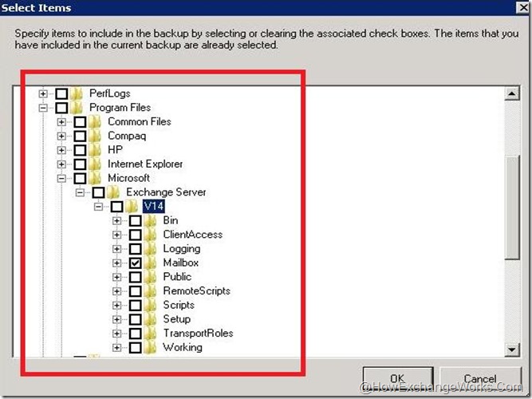Expand the Common Files node
532x399 pixels.
[61, 122]
